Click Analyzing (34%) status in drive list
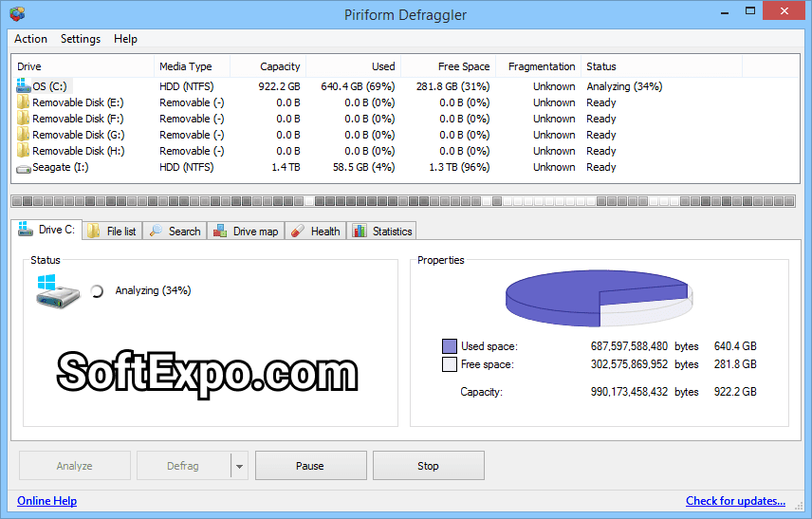Image resolution: width=812 pixels, height=519 pixels. click(x=624, y=86)
